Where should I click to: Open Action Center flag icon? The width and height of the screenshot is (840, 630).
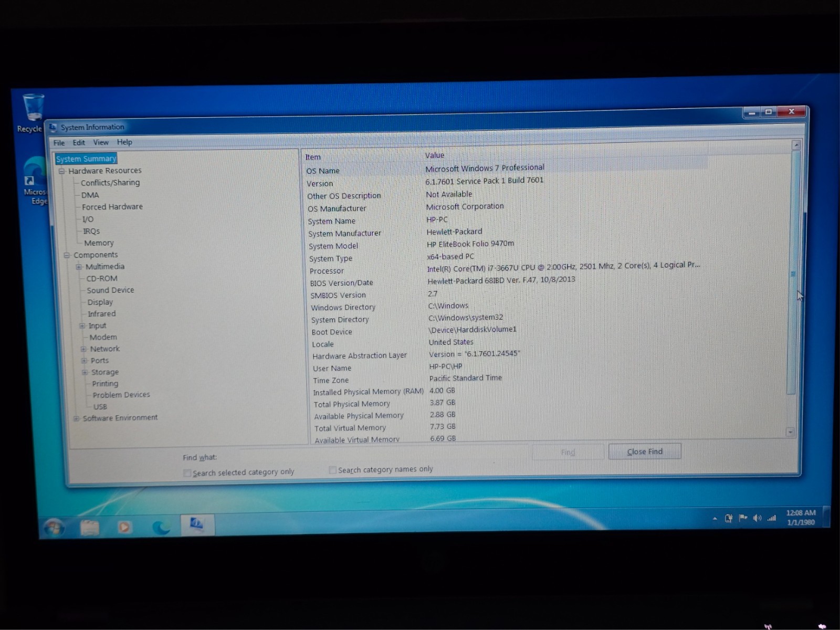[743, 518]
